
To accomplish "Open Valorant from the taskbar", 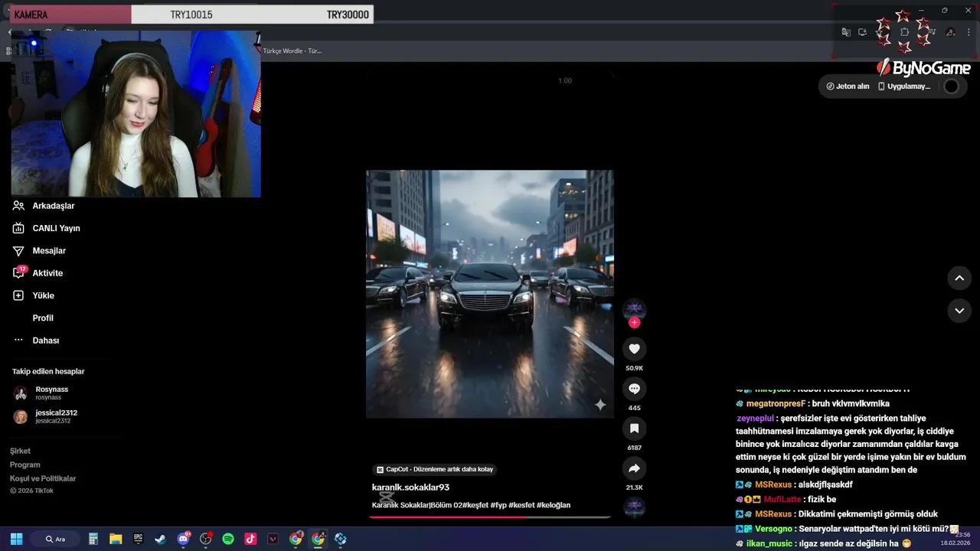I will (273, 539).
